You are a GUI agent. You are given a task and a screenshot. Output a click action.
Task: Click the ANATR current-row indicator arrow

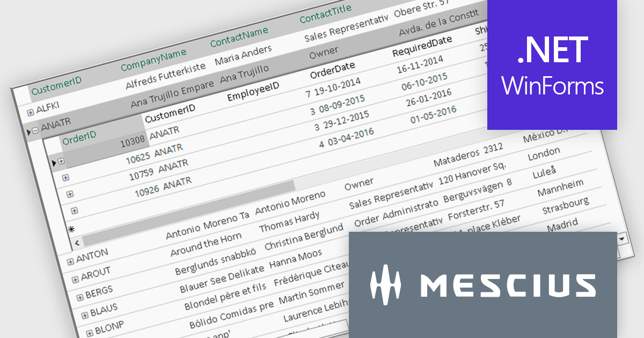pos(28,131)
